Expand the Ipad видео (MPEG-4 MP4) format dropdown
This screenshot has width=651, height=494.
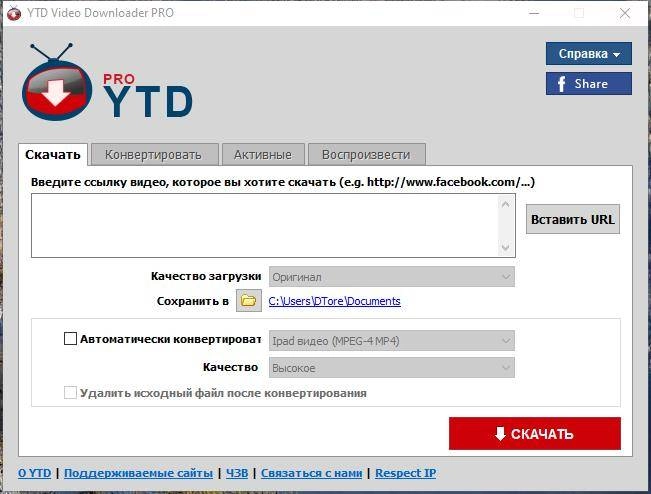point(392,341)
